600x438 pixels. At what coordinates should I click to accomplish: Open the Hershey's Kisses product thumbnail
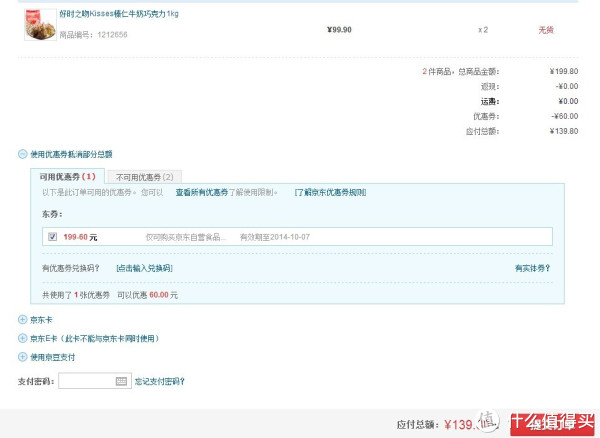pos(40,24)
